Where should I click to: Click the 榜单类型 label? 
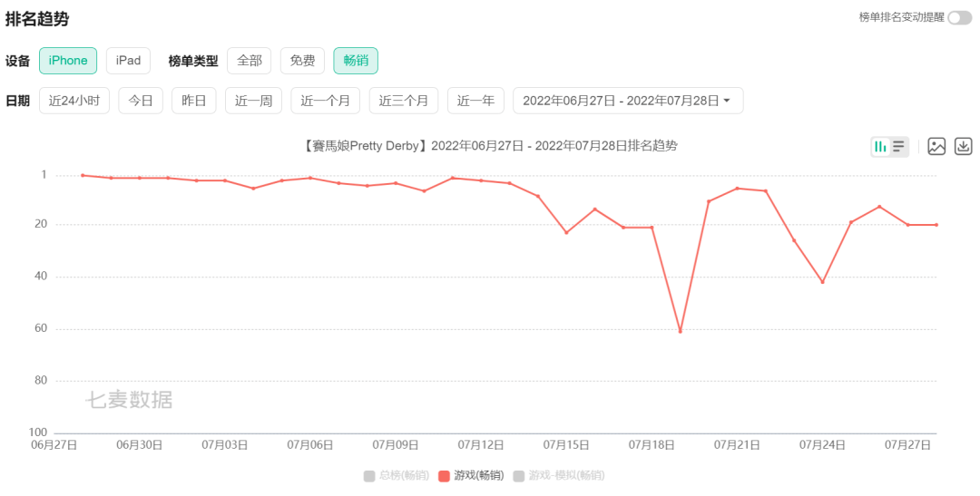[193, 62]
